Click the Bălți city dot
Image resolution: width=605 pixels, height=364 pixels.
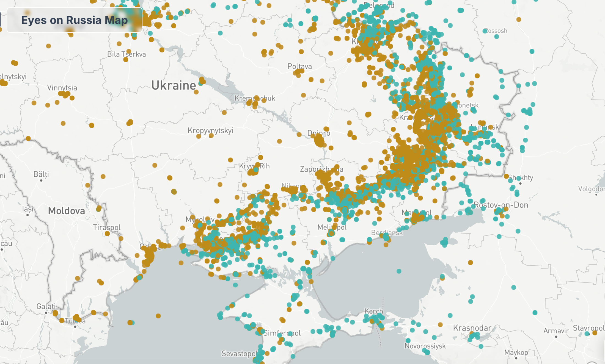41,180
